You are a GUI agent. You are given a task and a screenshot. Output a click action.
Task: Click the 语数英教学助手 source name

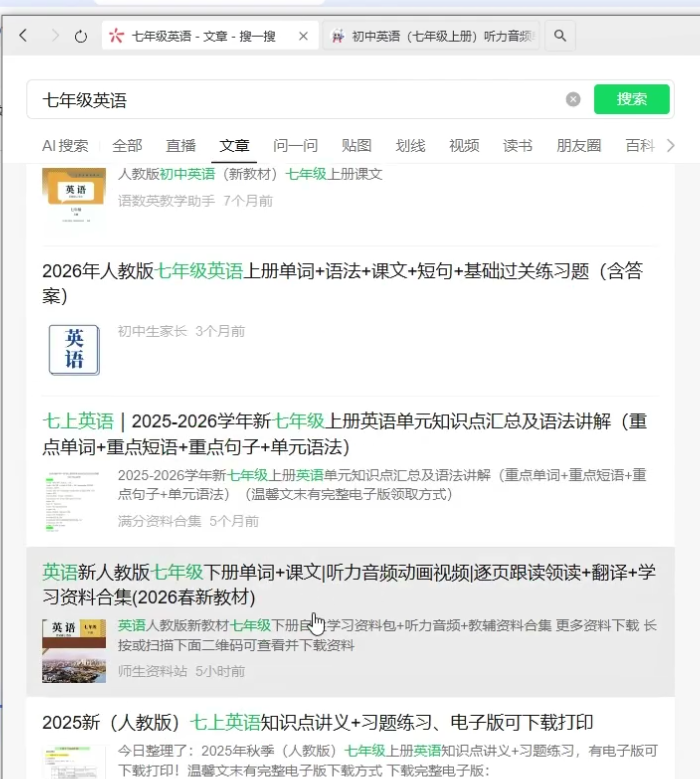pyautogui.click(x=166, y=201)
